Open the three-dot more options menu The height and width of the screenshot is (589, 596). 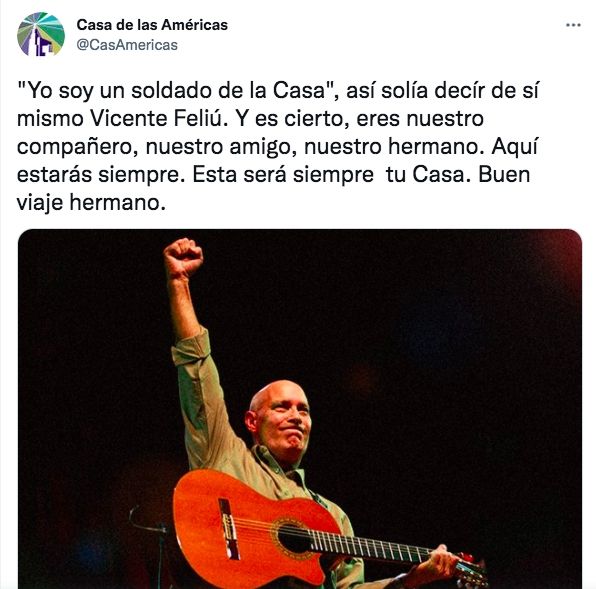click(x=573, y=25)
